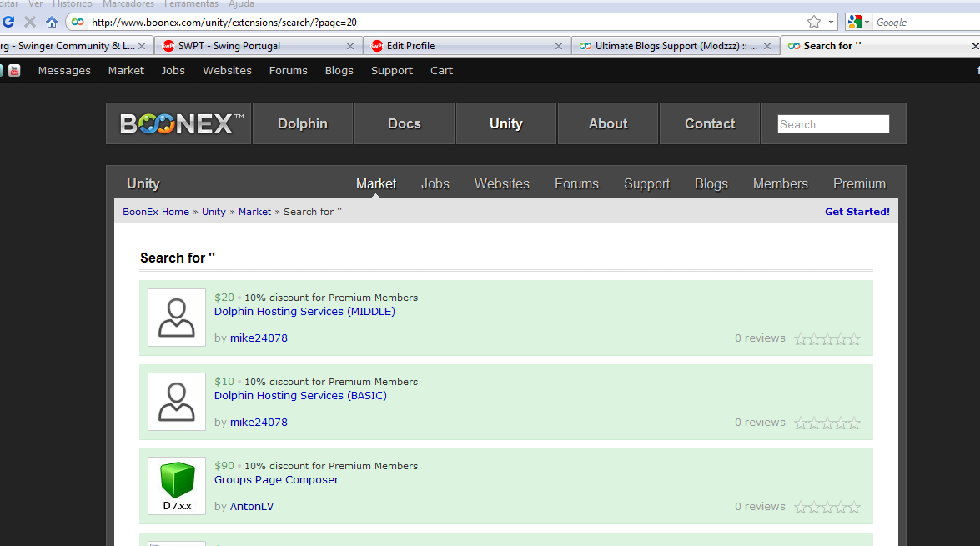Bookmark this page with the star icon
The width and height of the screenshot is (980, 546).
tap(814, 23)
